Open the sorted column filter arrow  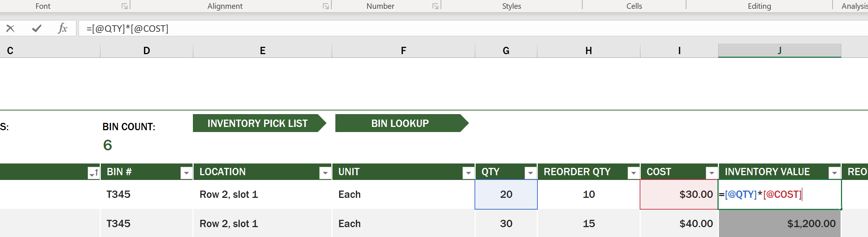pyautogui.click(x=94, y=173)
